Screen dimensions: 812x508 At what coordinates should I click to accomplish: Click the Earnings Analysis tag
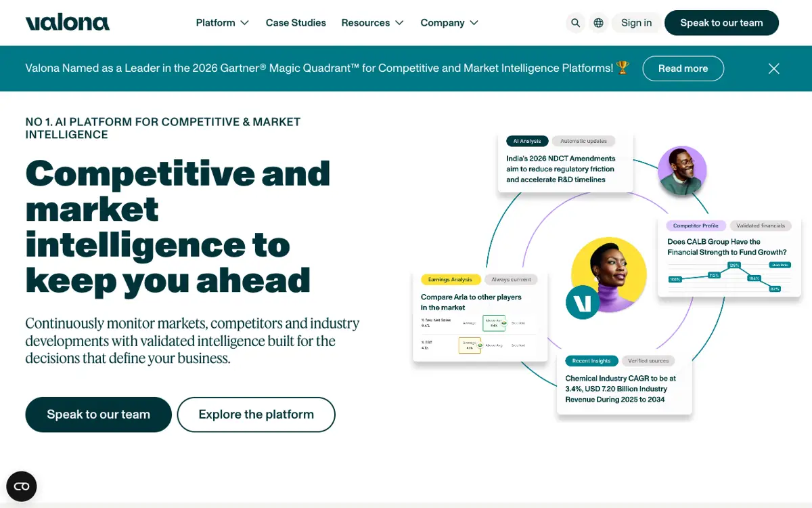pyautogui.click(x=451, y=280)
